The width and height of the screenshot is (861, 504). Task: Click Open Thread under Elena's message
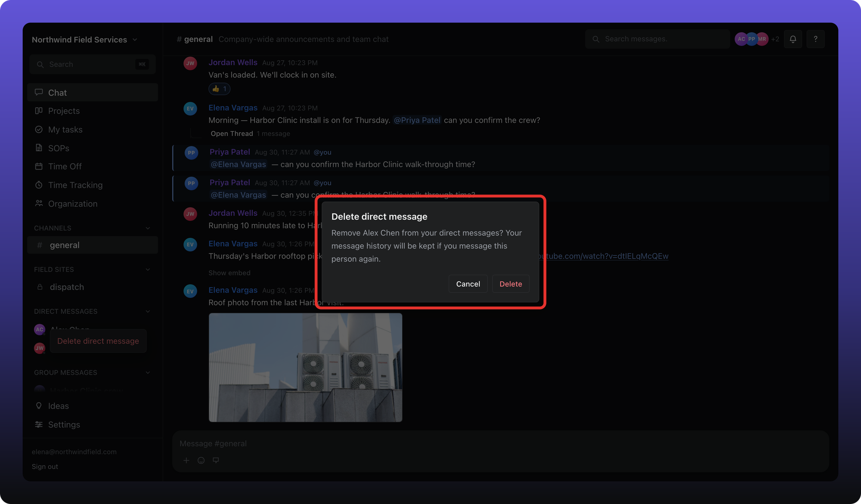tap(232, 134)
